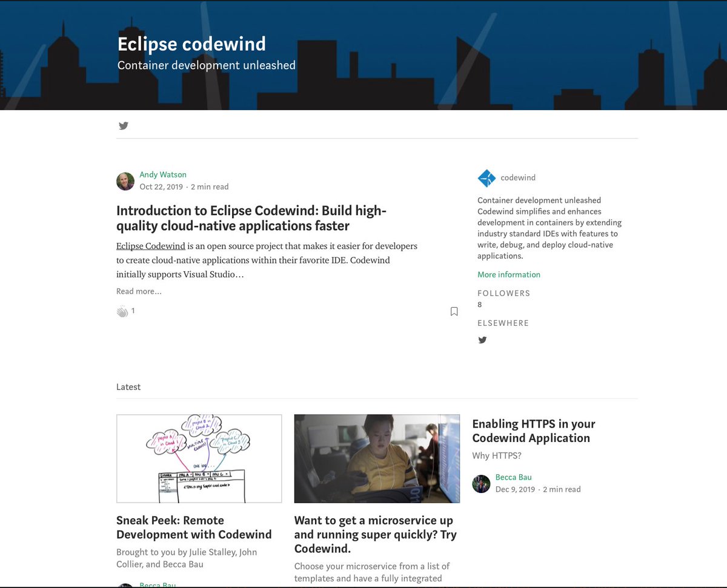Viewport: 727px width, 588px height.
Task: Open Andy Watson's avatar photo
Action: [x=125, y=181]
